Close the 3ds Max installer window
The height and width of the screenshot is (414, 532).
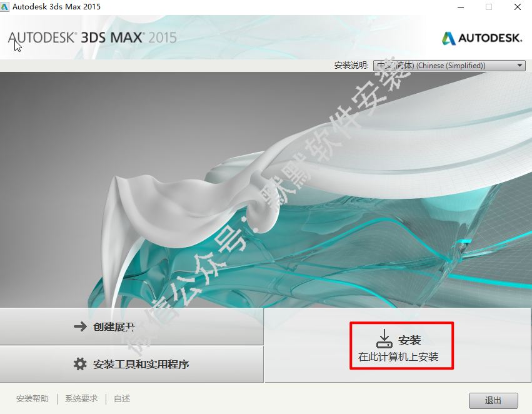click(x=518, y=7)
